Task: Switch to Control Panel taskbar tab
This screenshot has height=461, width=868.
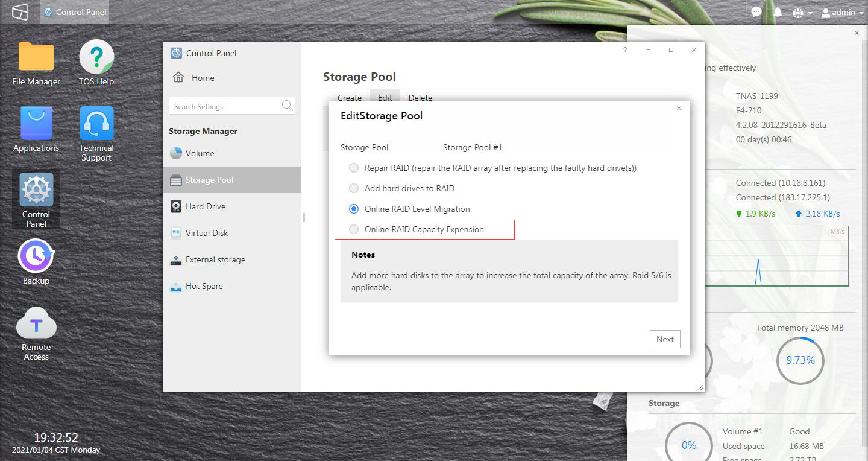Action: click(75, 12)
